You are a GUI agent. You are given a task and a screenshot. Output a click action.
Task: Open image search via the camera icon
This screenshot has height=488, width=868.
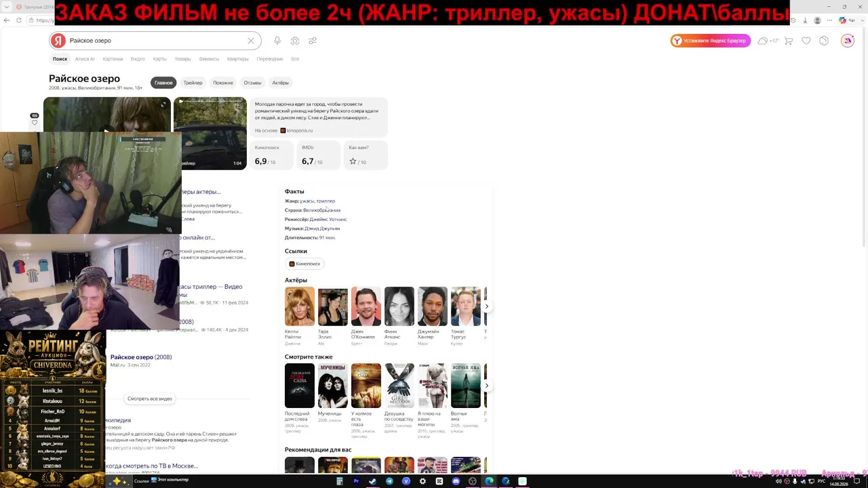point(295,41)
